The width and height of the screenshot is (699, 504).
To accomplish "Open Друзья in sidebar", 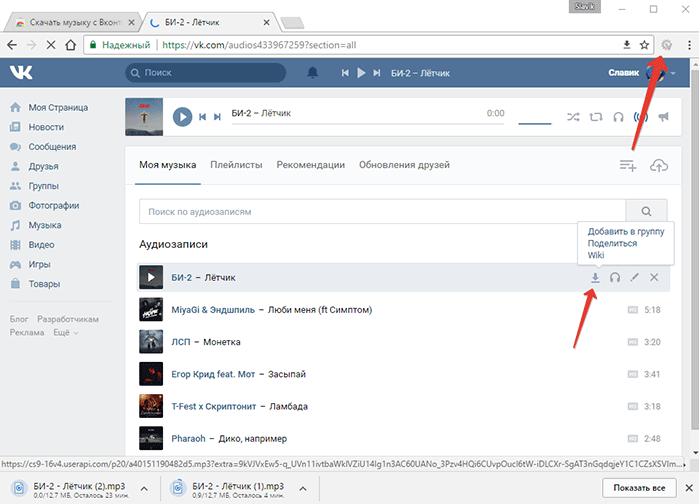I will 34,166.
